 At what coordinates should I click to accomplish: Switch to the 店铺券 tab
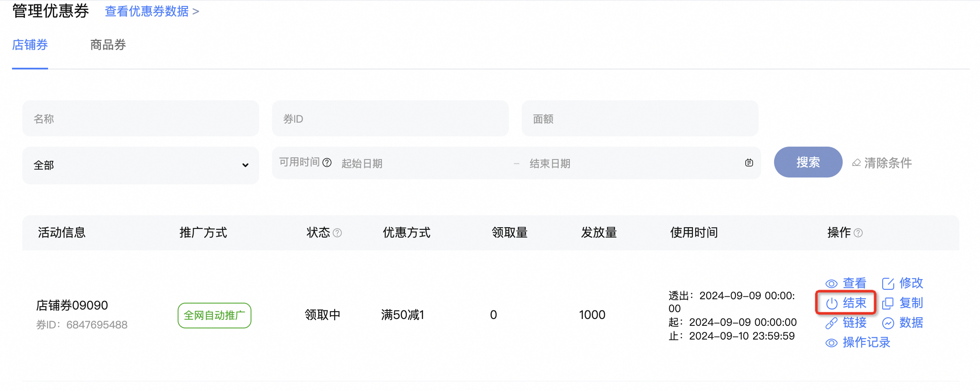pyautogui.click(x=30, y=45)
